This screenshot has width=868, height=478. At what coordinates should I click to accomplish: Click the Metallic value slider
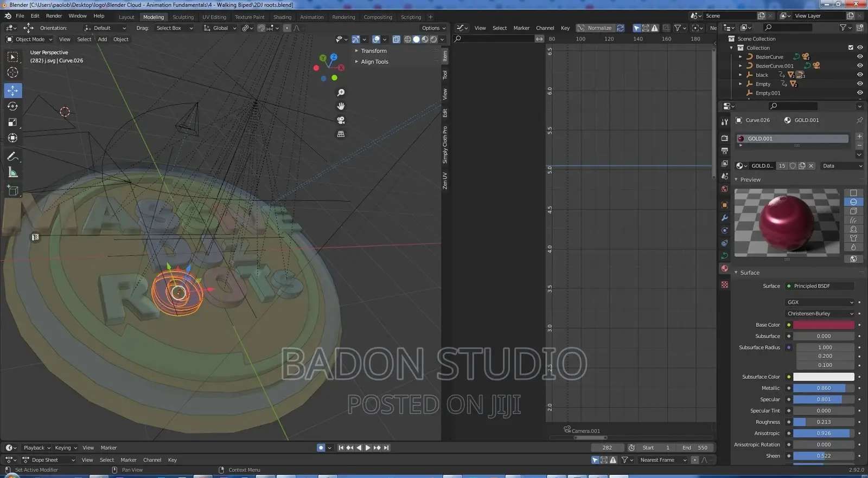pyautogui.click(x=824, y=388)
